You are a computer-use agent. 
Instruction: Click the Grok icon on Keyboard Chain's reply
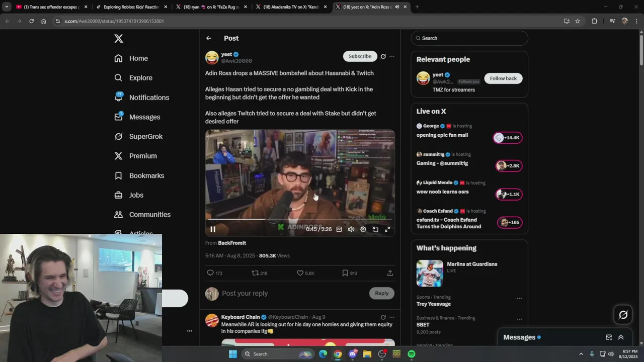tap(383, 317)
